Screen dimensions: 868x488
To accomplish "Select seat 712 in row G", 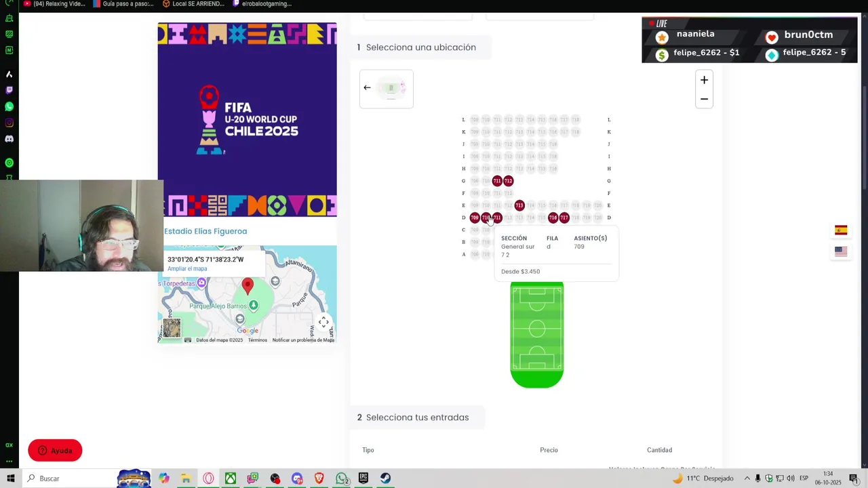I will point(509,181).
